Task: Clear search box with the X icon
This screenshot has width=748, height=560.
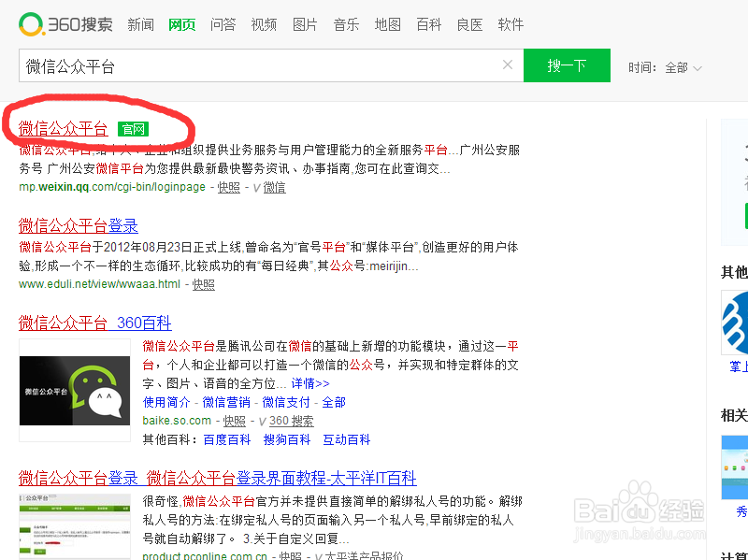Action: click(x=508, y=65)
